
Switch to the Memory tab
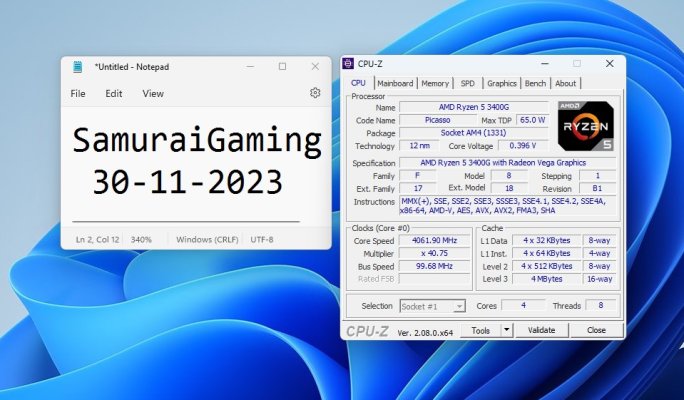click(x=435, y=83)
